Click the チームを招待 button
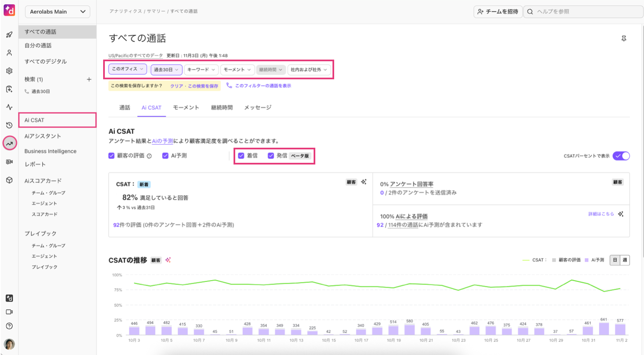Viewport: 644px width, 355px height. point(498,12)
